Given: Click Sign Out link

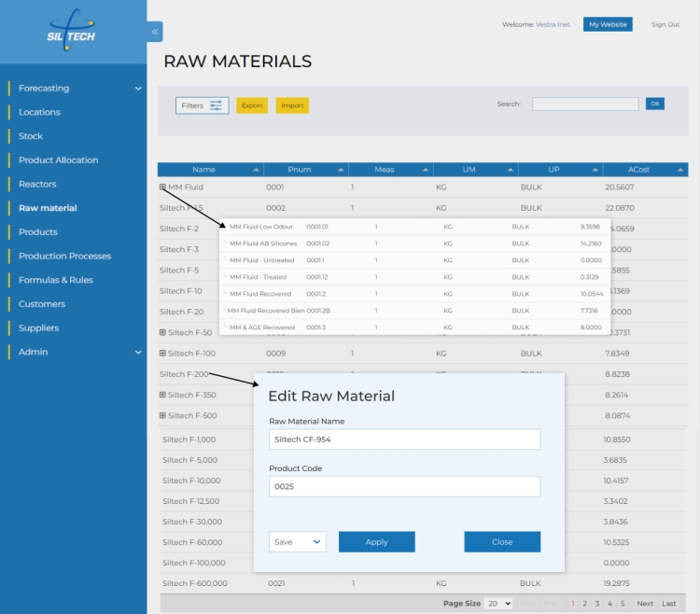Looking at the screenshot, I should click(x=665, y=24).
